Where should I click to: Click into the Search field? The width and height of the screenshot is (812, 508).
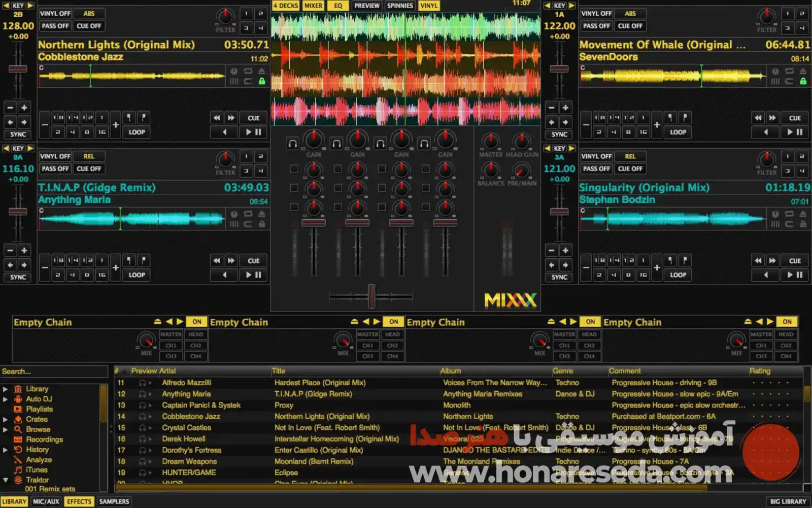tap(54, 371)
